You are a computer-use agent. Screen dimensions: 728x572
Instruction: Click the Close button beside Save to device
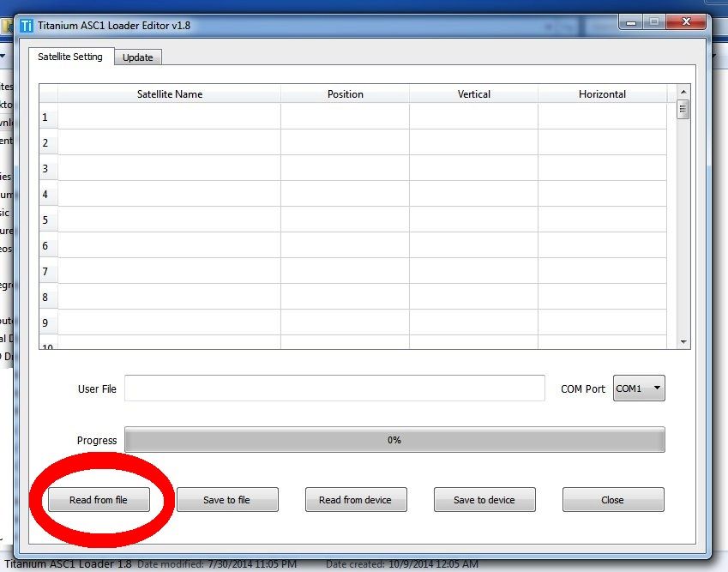pyautogui.click(x=613, y=500)
